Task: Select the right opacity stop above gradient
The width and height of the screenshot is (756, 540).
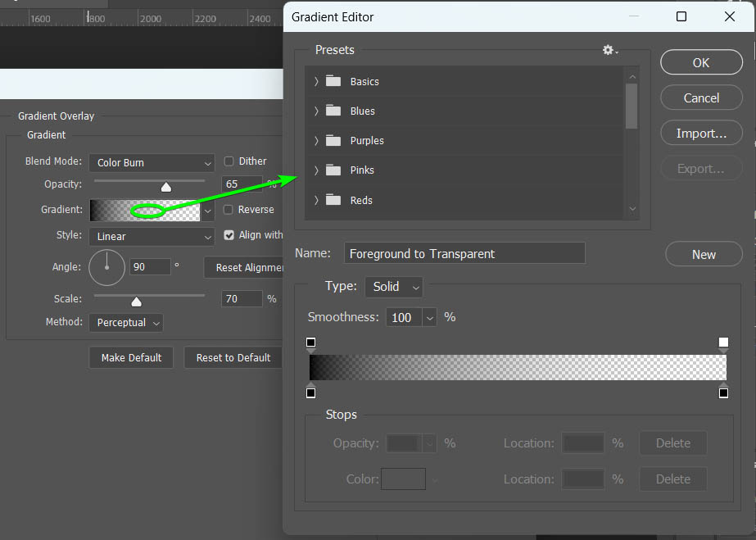Action: point(723,343)
